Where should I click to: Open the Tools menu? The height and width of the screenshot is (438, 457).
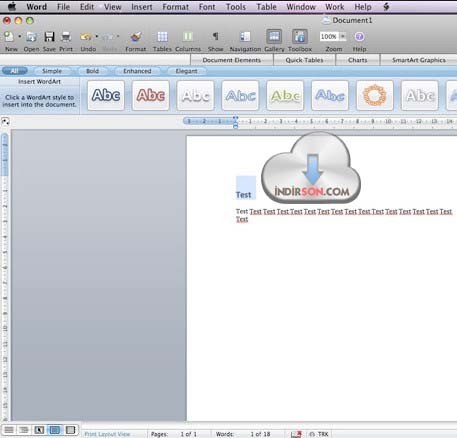236,7
